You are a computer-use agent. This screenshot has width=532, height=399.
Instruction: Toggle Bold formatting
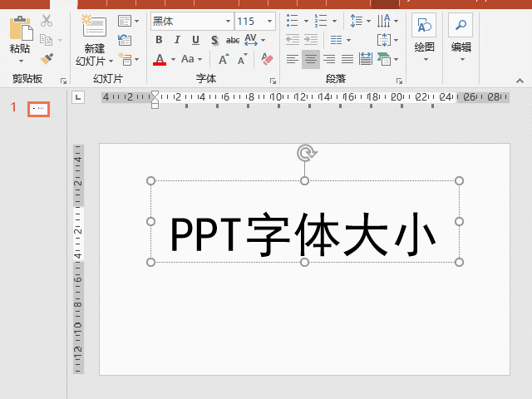click(x=159, y=40)
